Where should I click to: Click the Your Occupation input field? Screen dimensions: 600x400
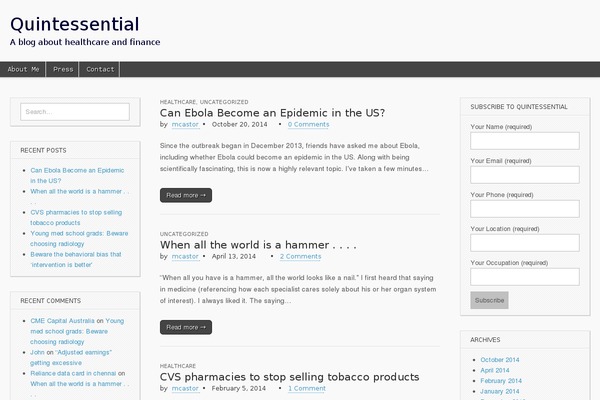525,277
